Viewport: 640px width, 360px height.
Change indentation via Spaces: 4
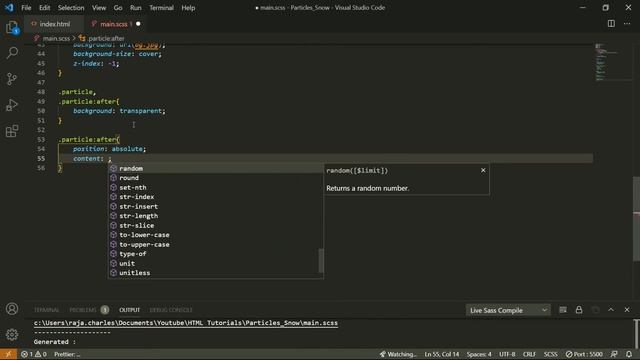click(479, 354)
